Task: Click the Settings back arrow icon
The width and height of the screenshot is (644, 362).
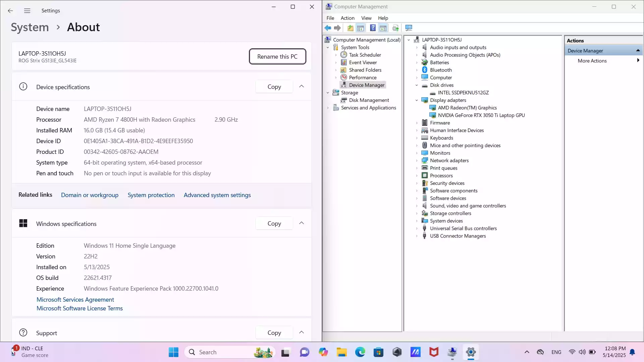Action: coord(10,11)
